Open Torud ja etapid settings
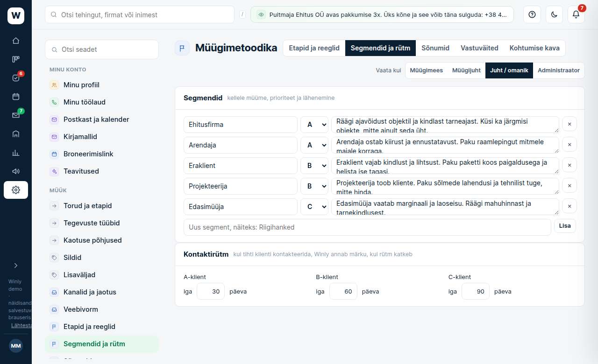This screenshot has height=364, width=598. click(102, 206)
